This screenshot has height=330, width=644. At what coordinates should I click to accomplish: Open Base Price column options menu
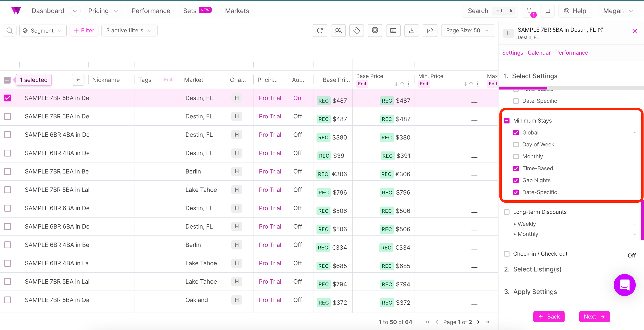(409, 84)
